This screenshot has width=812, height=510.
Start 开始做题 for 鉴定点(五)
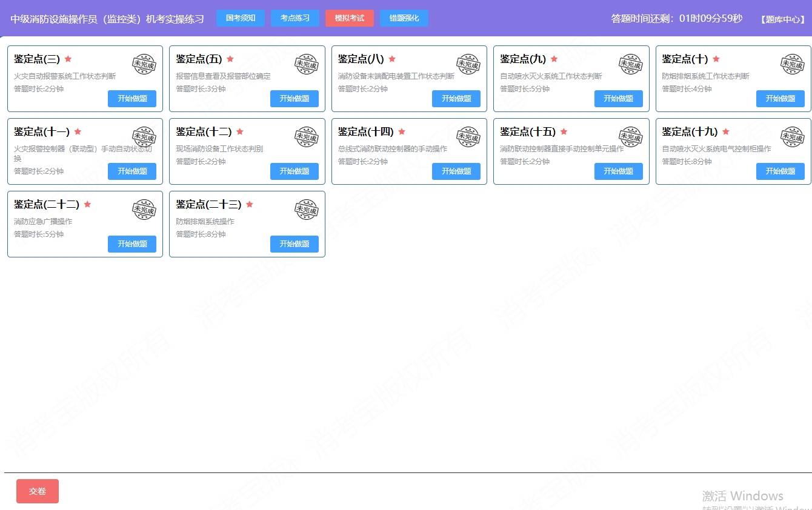click(x=295, y=99)
